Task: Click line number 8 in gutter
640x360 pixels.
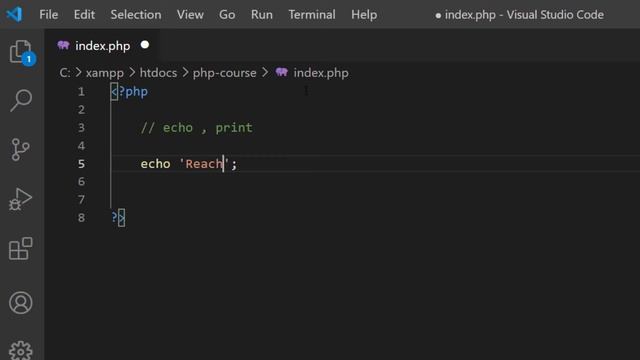Action: click(81, 218)
